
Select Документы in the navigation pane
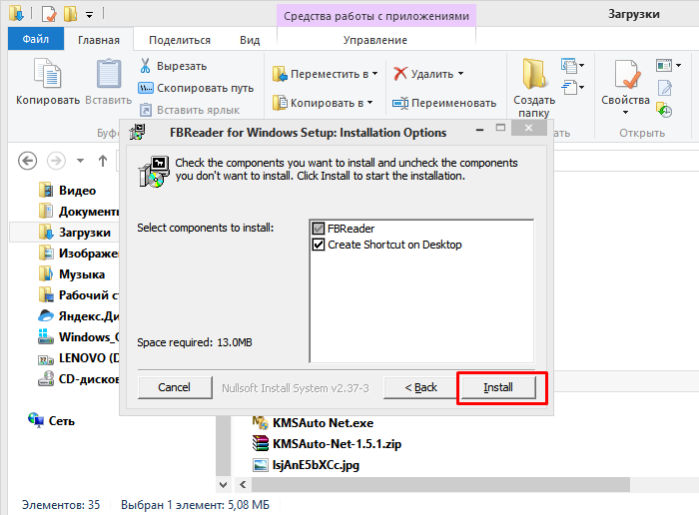tap(78, 211)
